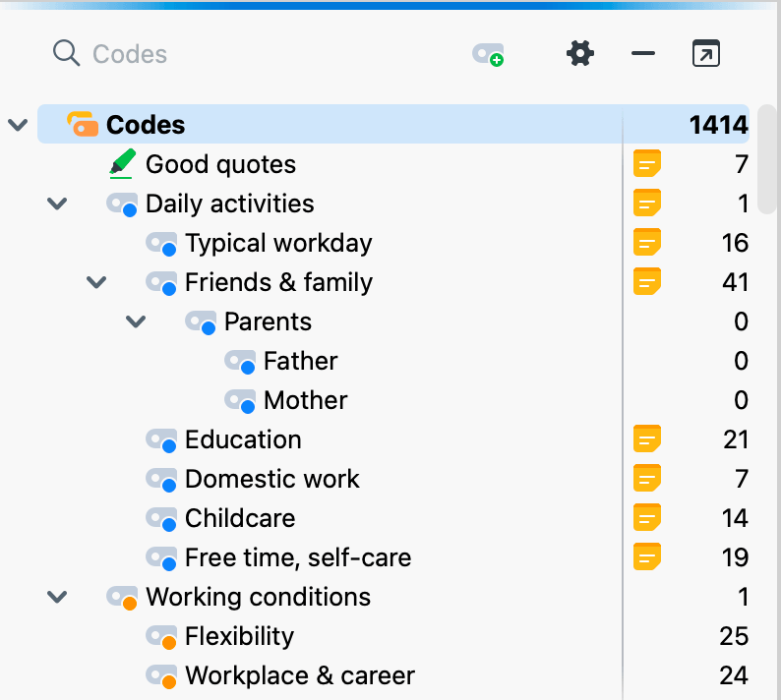Select the root Codes row label
The height and width of the screenshot is (700, 781).
pyautogui.click(x=146, y=125)
